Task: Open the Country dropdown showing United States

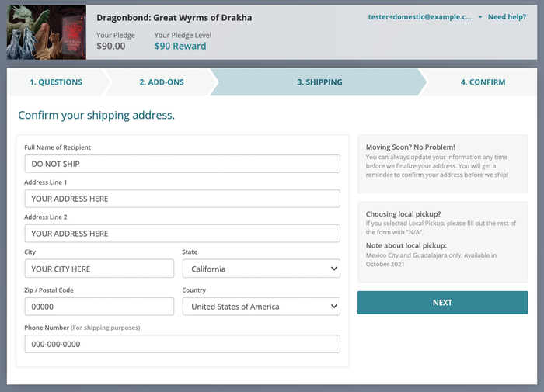Action: [261, 307]
